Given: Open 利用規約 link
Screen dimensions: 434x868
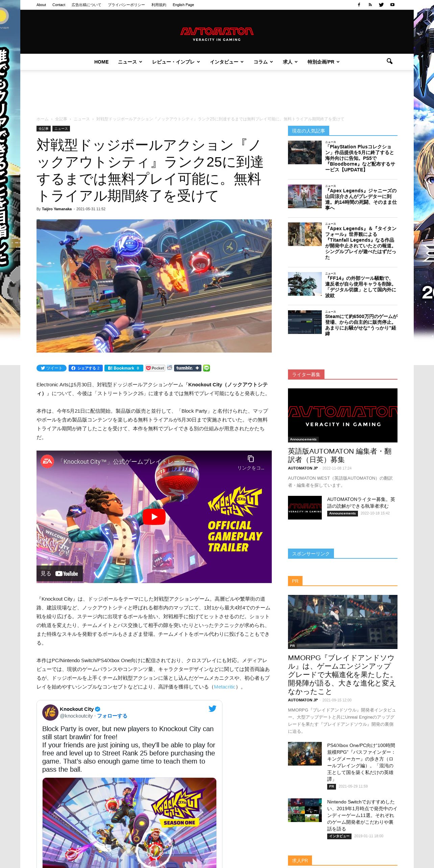Looking at the screenshot, I should [x=159, y=5].
